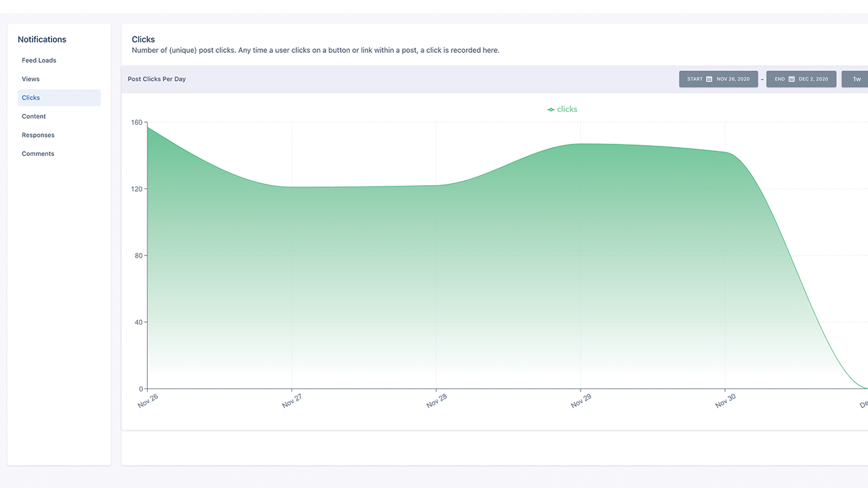Open Feed Loads in the sidebar

click(x=39, y=60)
